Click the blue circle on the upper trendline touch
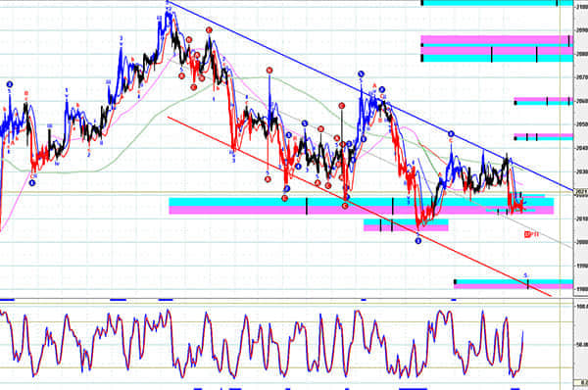The width and height of the screenshot is (588, 390). tap(451, 134)
